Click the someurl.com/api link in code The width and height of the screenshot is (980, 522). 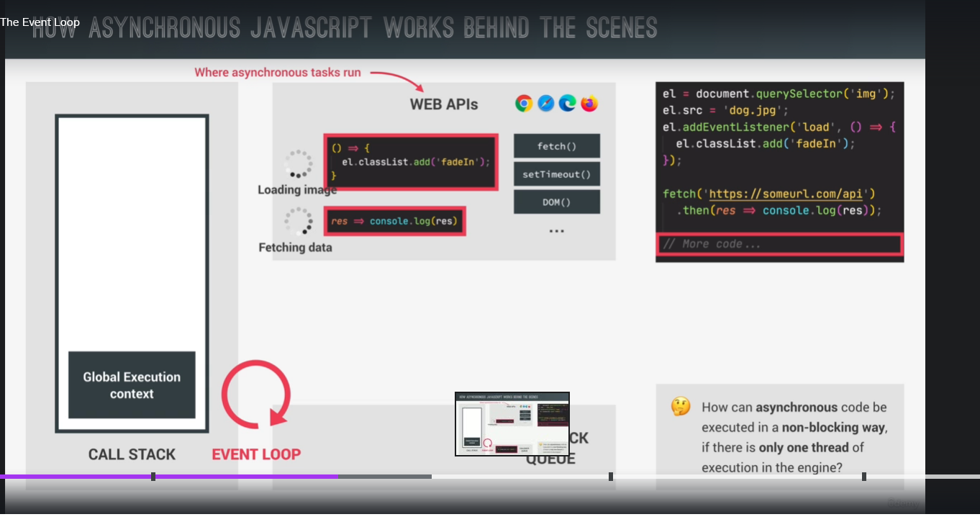[x=791, y=194]
